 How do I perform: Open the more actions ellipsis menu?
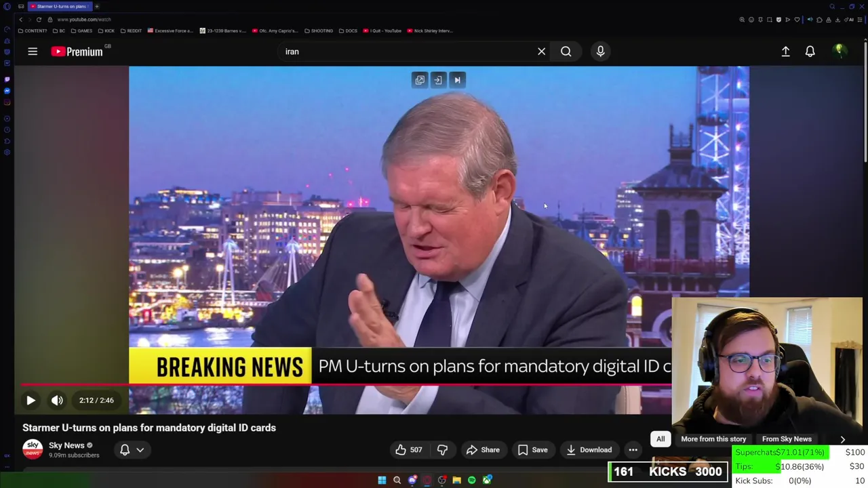(x=633, y=450)
